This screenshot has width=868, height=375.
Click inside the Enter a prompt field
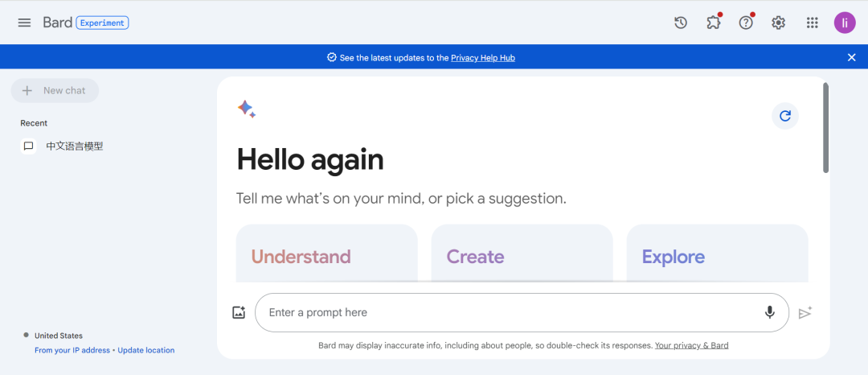510,312
